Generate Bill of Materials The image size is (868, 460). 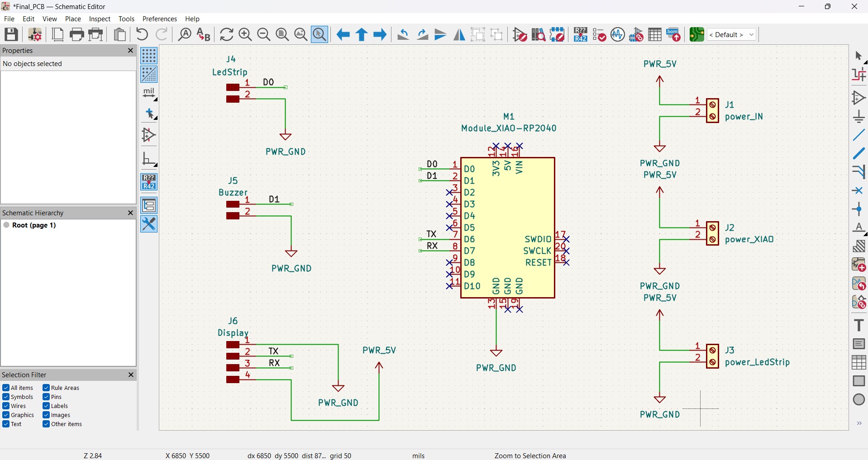pyautogui.click(x=674, y=34)
